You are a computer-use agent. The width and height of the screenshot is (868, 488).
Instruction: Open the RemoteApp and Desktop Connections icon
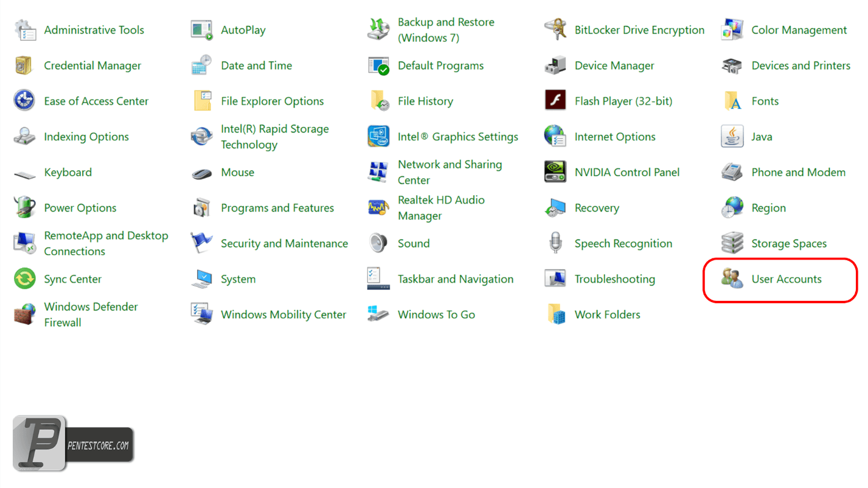point(24,243)
